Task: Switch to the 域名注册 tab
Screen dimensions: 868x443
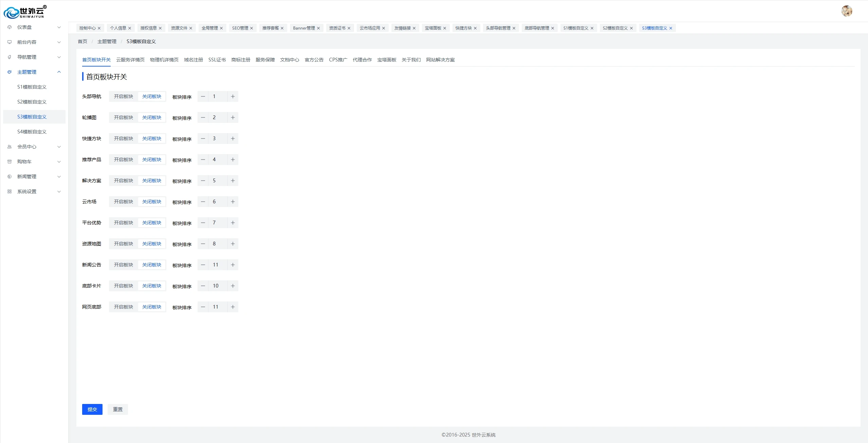Action: point(193,60)
